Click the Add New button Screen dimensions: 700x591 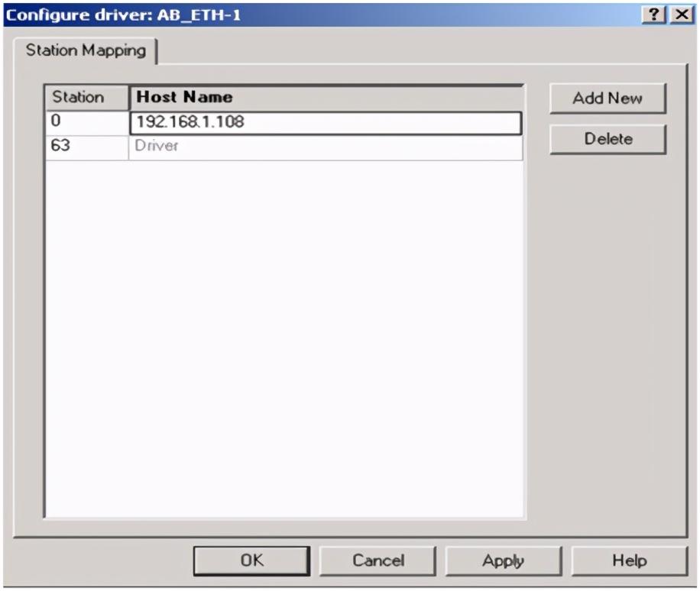pyautogui.click(x=608, y=98)
